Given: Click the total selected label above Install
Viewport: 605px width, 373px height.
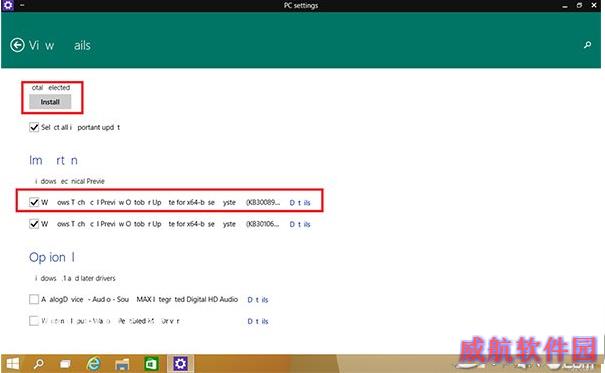Looking at the screenshot, I should (51, 88).
